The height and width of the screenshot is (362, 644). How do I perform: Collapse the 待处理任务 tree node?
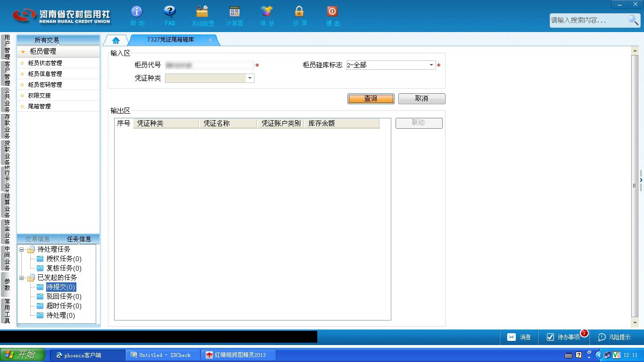tap(22, 249)
